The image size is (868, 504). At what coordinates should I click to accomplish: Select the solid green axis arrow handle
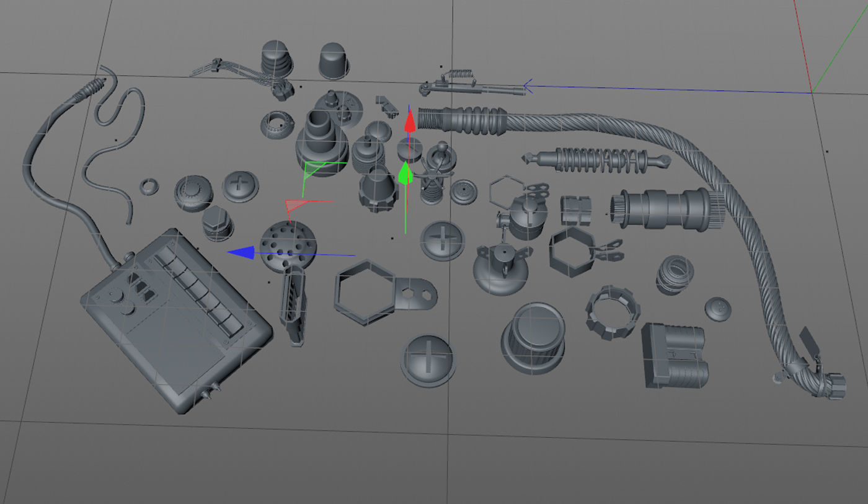point(405,173)
